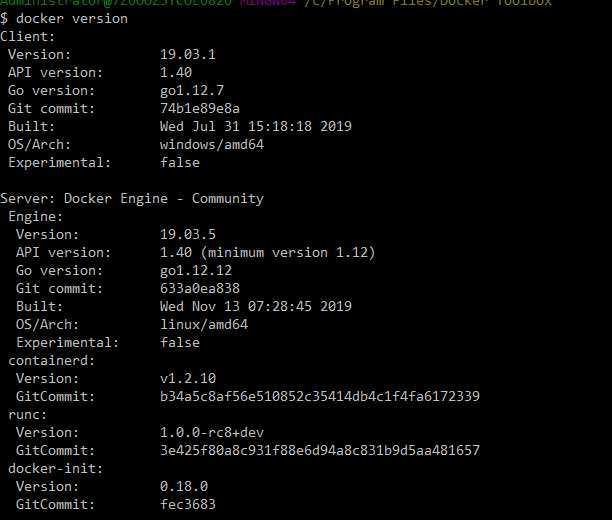Click the client Go version go1.12.7

point(192,91)
